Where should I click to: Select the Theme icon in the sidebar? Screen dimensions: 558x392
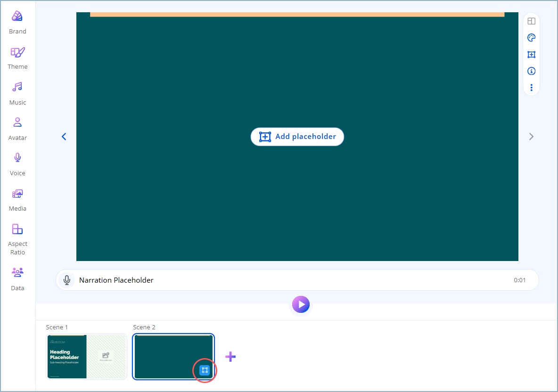(x=17, y=53)
